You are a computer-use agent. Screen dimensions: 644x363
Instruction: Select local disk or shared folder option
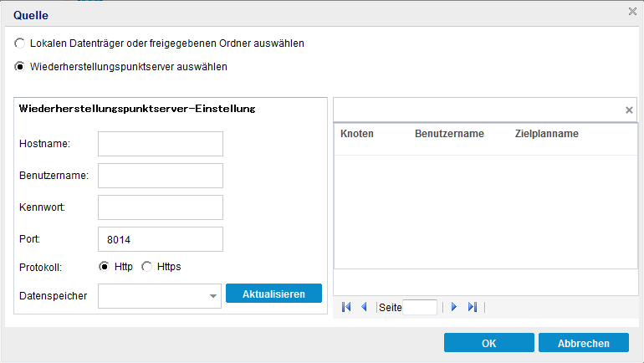coord(19,43)
